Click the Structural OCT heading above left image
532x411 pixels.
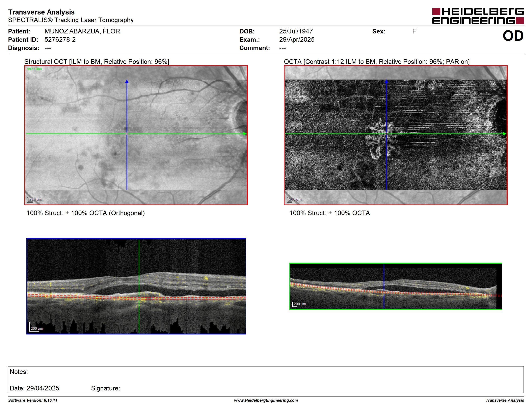point(97,62)
